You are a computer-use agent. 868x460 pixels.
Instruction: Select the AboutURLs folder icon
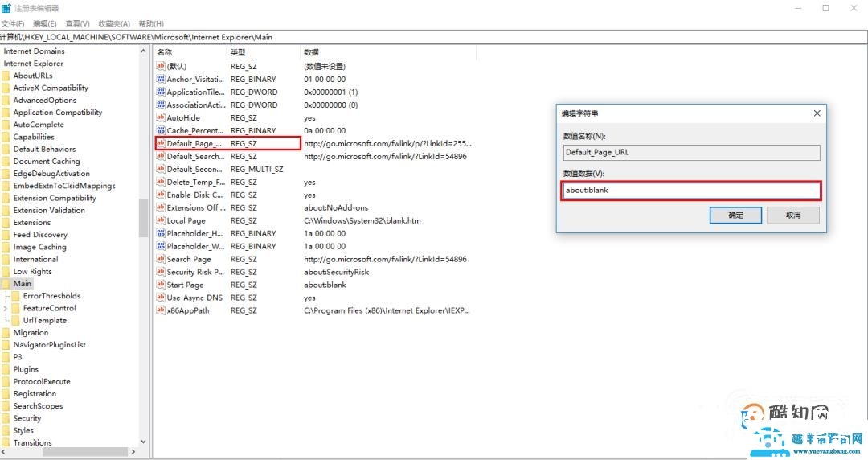point(6,76)
